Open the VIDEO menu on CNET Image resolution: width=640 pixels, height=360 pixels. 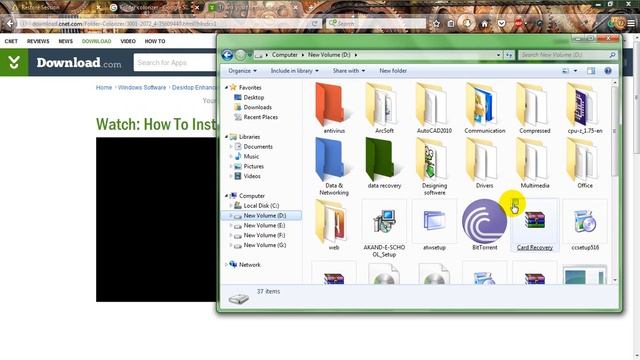point(128,41)
